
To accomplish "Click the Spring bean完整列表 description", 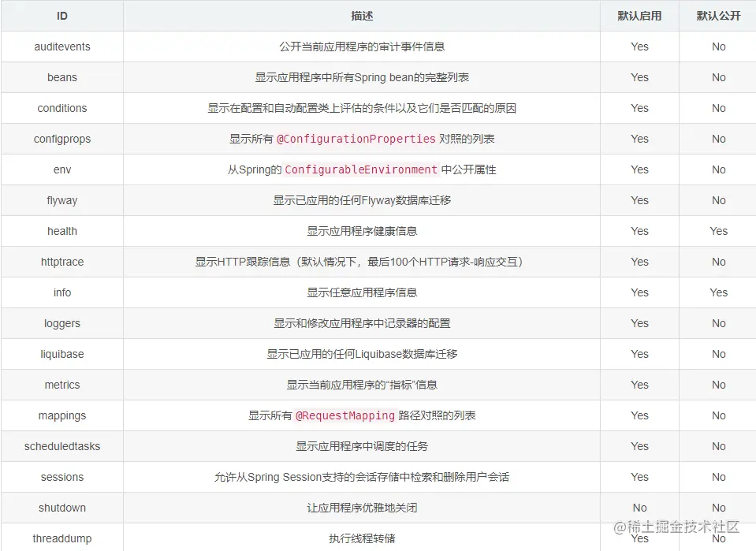I will 362,77.
